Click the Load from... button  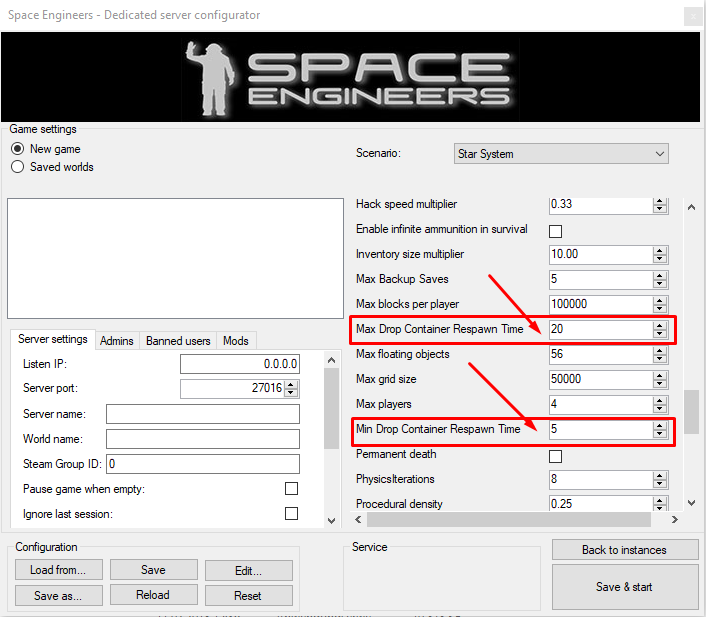(59, 570)
